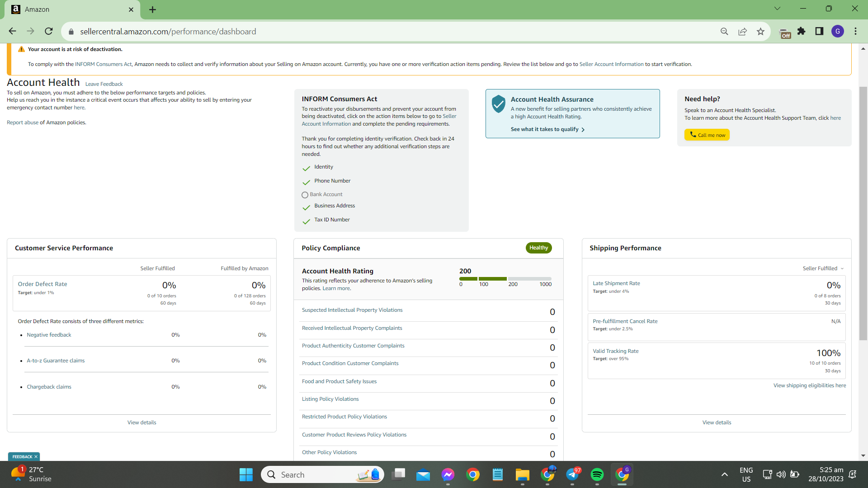Screen dimensions: 868x488
Task: Bookmark this page with the star icon
Action: 760,31
